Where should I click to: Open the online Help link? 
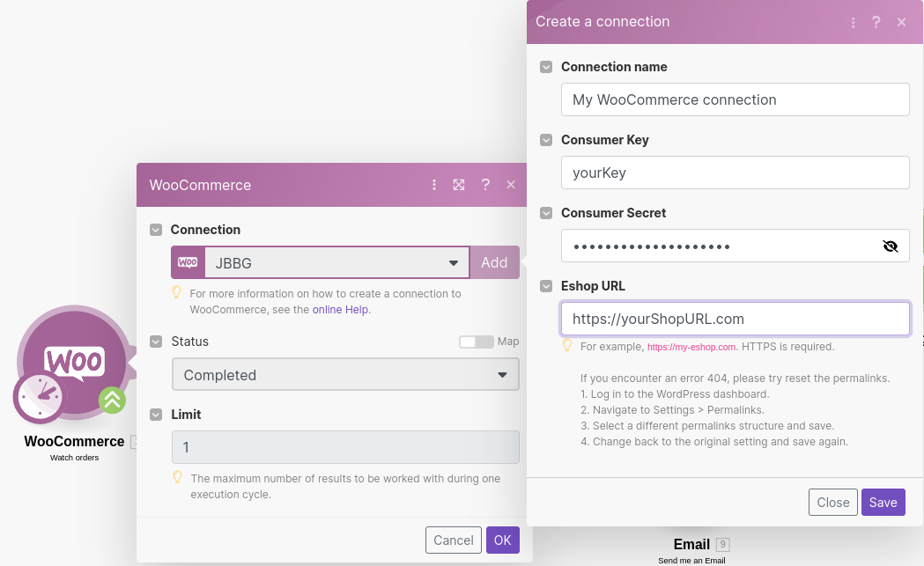(341, 310)
